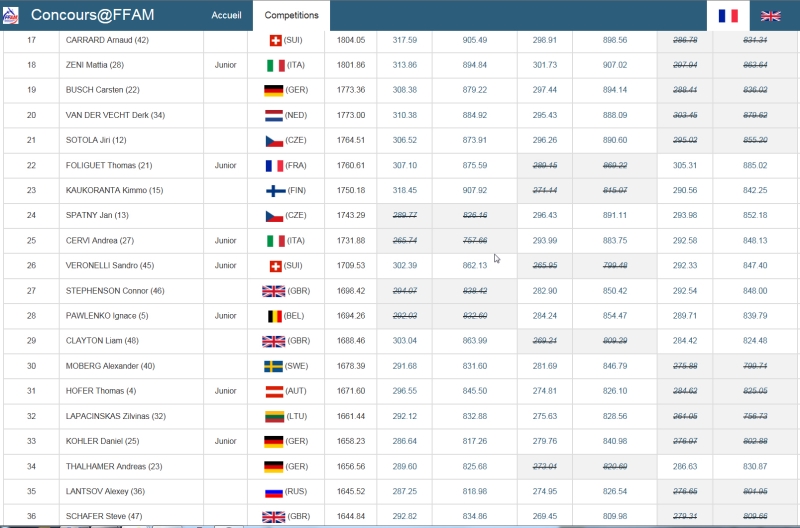Click the Lithuanian flag for LAPACINSKAS Zilvinas
The width and height of the screenshot is (800, 528).
(273, 416)
